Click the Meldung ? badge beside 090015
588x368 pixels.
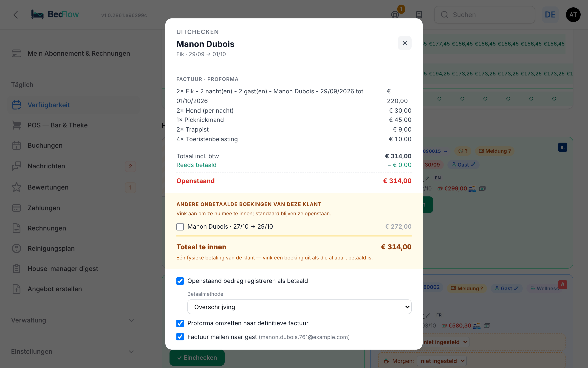[x=495, y=151]
